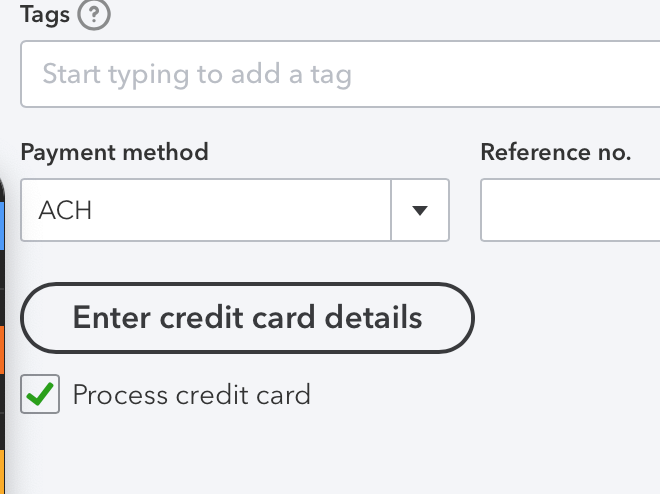
Task: Open the Payment method dropdown arrow
Action: coord(420,210)
